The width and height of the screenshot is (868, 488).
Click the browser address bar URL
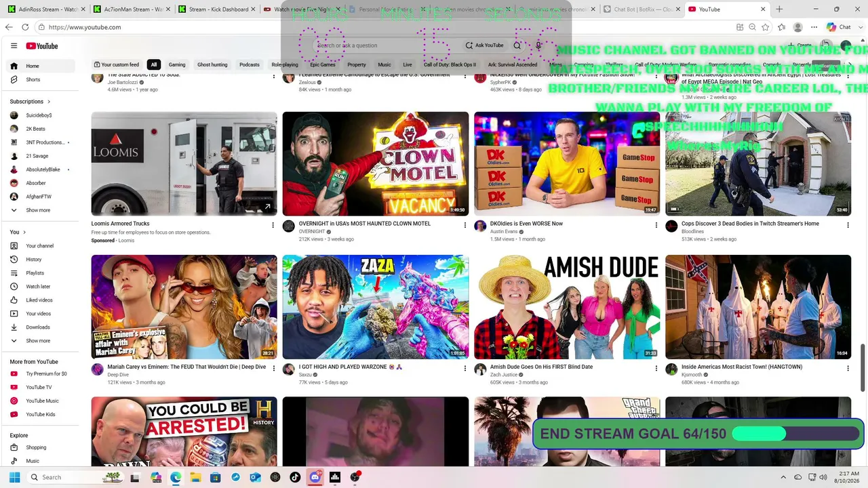[85, 27]
